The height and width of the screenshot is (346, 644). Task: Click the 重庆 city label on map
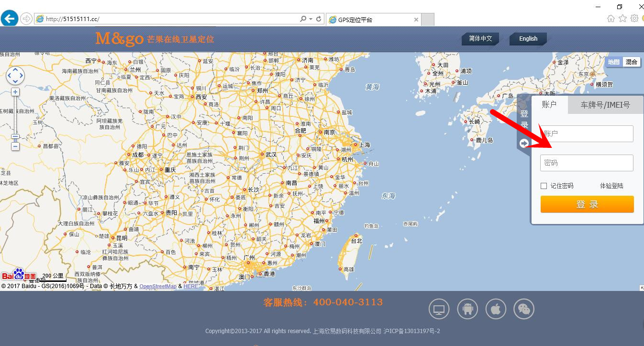[x=170, y=170]
